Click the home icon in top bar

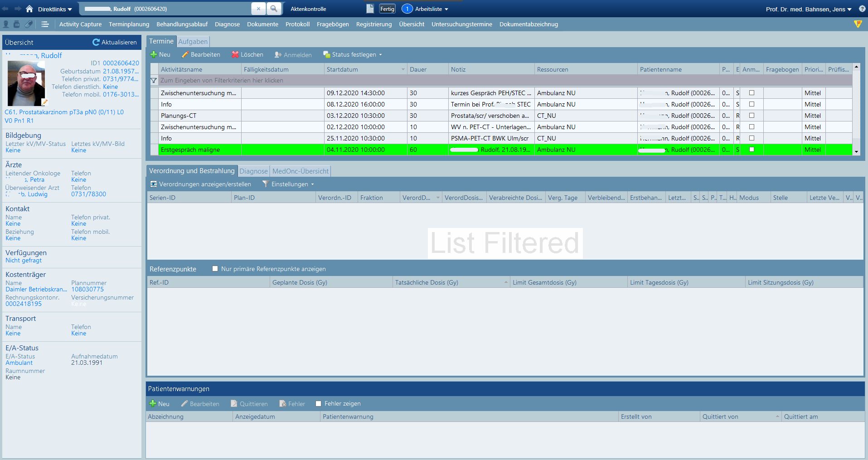tap(29, 9)
